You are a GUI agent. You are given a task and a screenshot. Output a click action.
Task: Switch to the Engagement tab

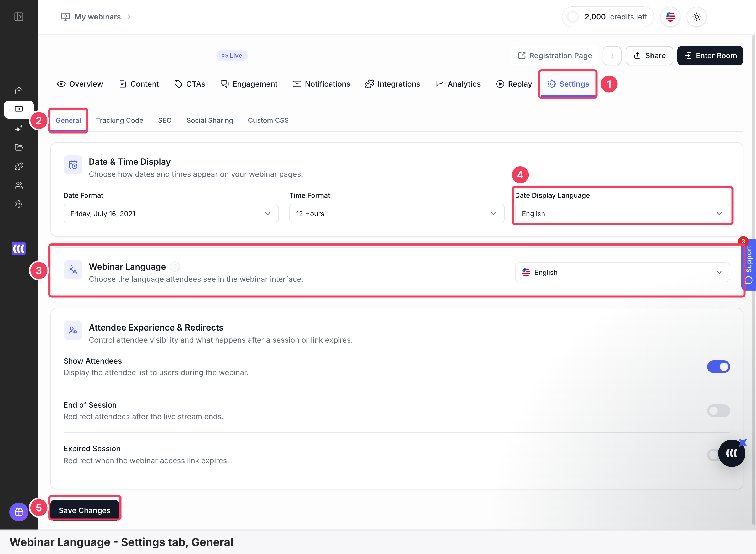click(249, 84)
